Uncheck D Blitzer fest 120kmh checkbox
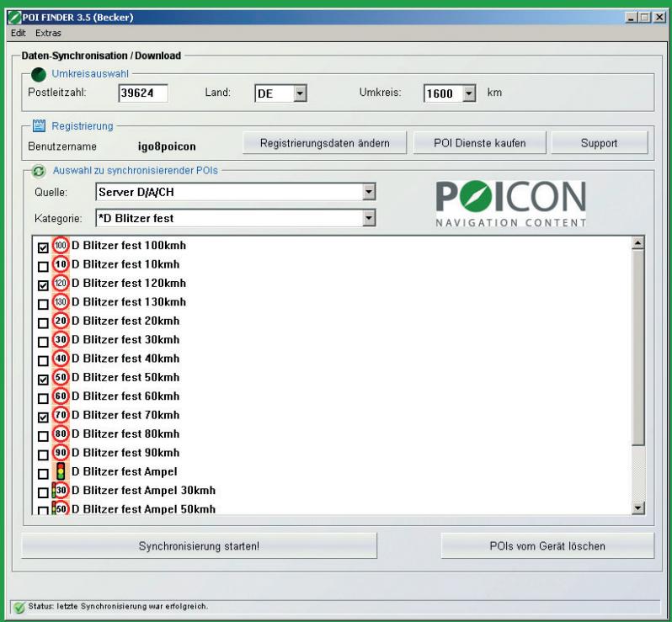 (x=43, y=285)
